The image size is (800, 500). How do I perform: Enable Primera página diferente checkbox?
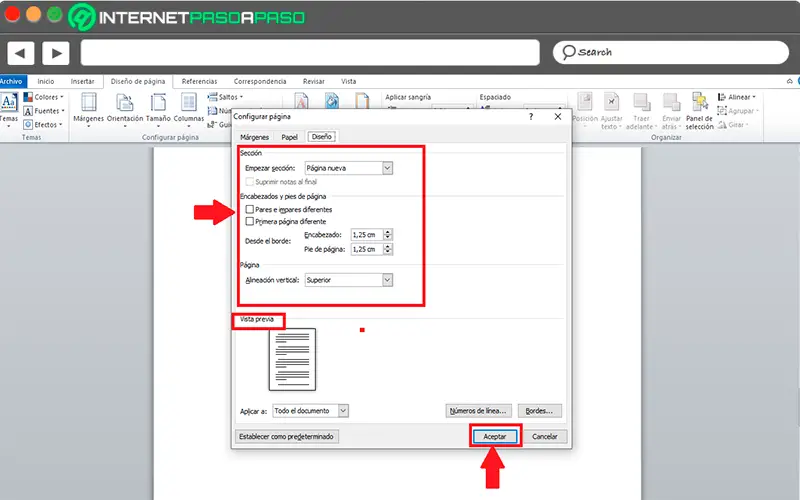coord(249,221)
